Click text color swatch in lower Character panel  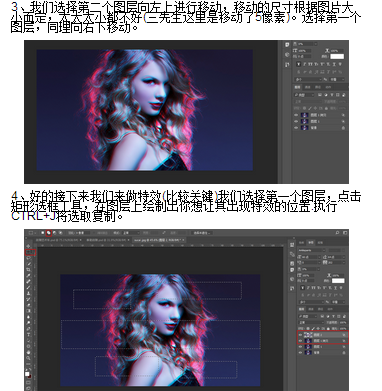pos(338,281)
